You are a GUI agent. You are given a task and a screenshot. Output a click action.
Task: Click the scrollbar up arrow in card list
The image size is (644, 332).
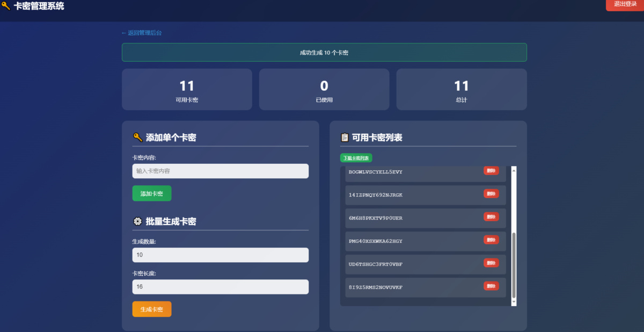pos(514,170)
